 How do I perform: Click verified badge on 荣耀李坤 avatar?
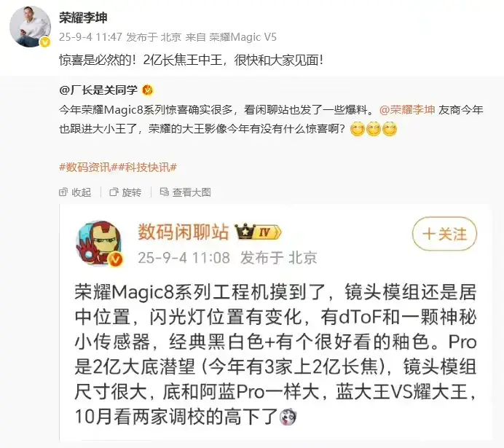click(x=45, y=42)
